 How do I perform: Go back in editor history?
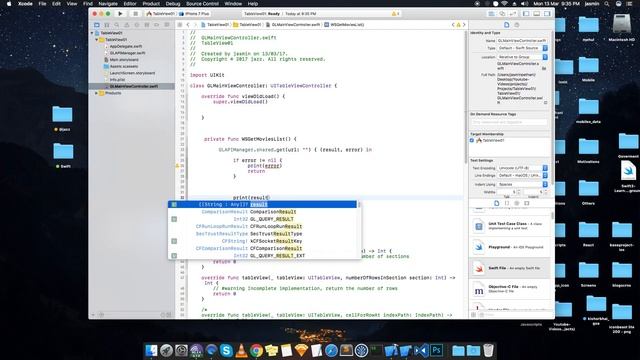(x=188, y=25)
